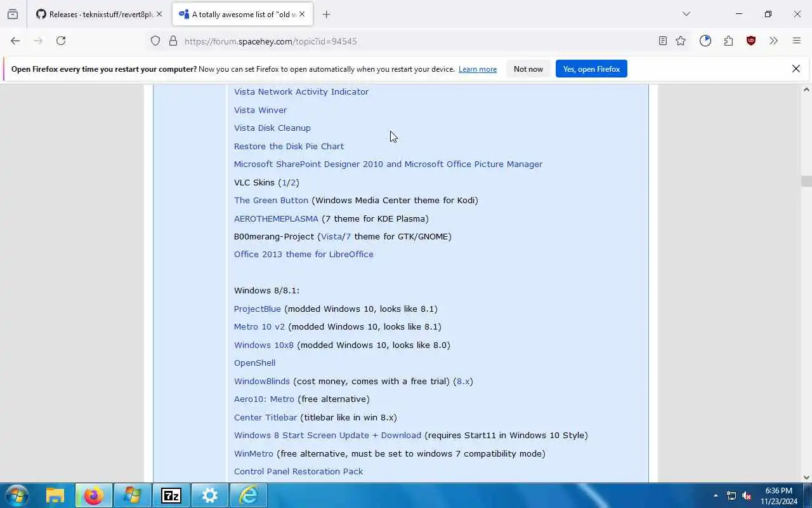Open Center Titlebar link
This screenshot has height=508, width=812.
pos(265,417)
